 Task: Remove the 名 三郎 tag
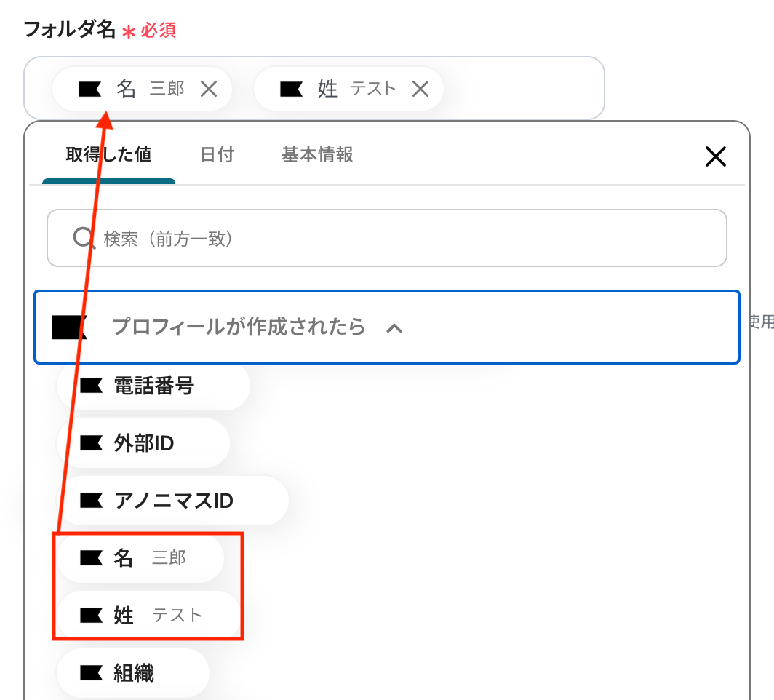209,90
